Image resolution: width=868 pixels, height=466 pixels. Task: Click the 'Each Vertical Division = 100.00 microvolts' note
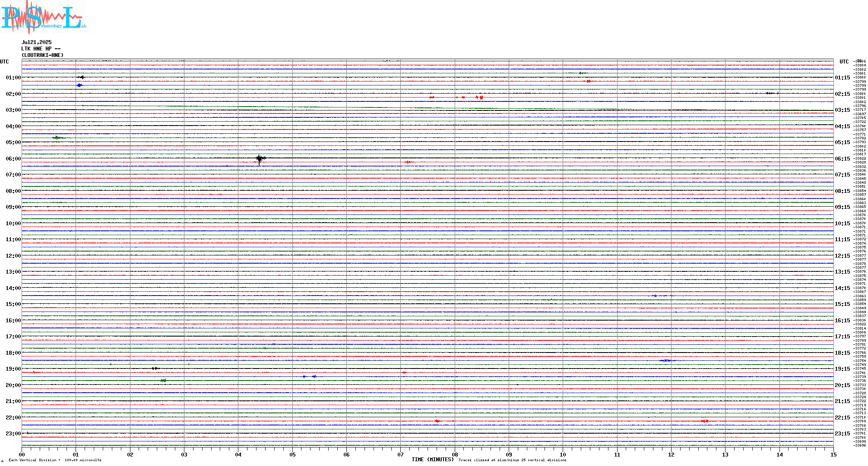[x=55, y=460]
